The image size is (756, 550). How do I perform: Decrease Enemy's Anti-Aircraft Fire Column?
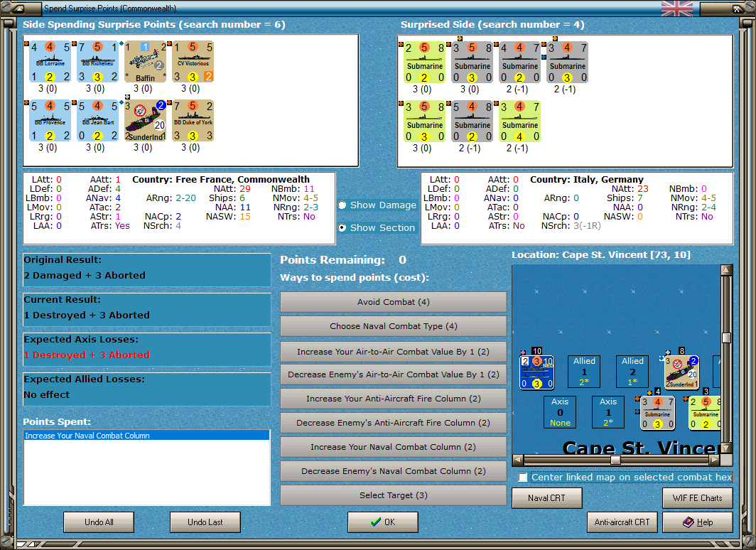pyautogui.click(x=394, y=423)
